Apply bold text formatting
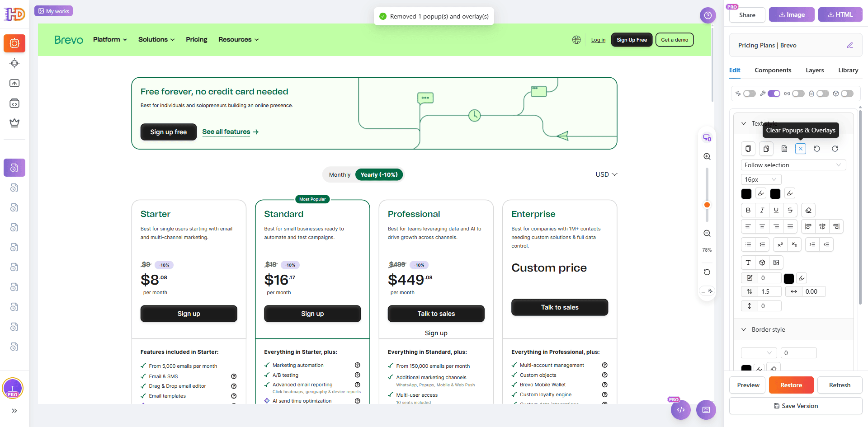 748,210
